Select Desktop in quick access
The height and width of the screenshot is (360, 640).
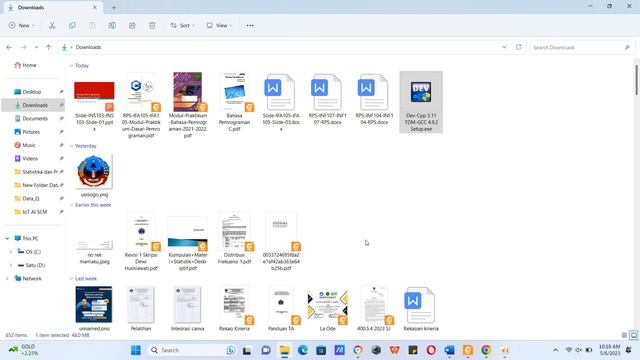click(x=33, y=92)
